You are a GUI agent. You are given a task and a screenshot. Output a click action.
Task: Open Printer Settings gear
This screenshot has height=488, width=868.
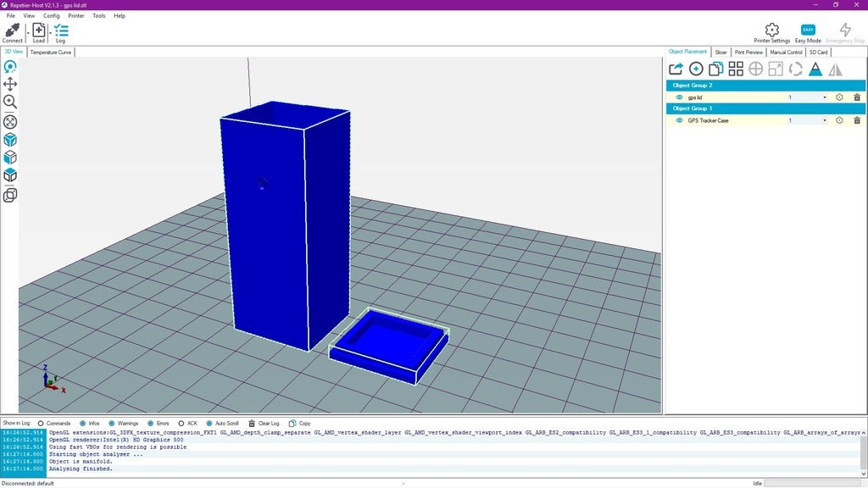(771, 30)
